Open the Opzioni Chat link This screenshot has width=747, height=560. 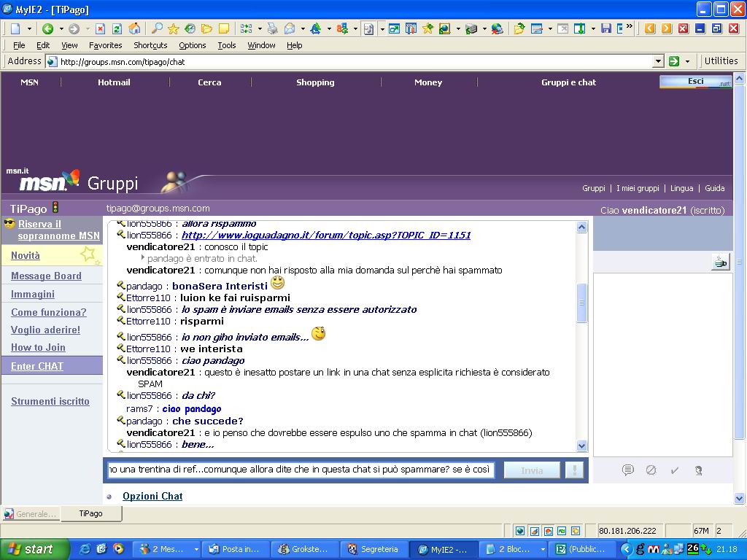[x=152, y=496]
